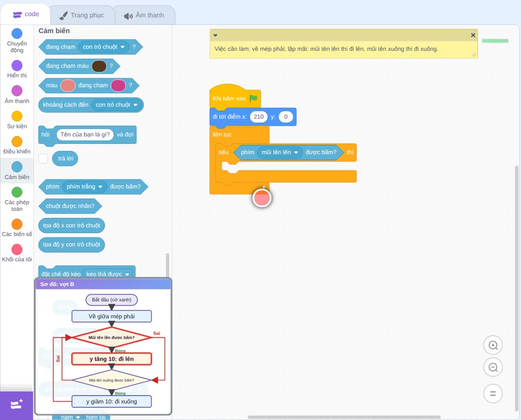Select the Hiển thị category circle

(x=17, y=66)
